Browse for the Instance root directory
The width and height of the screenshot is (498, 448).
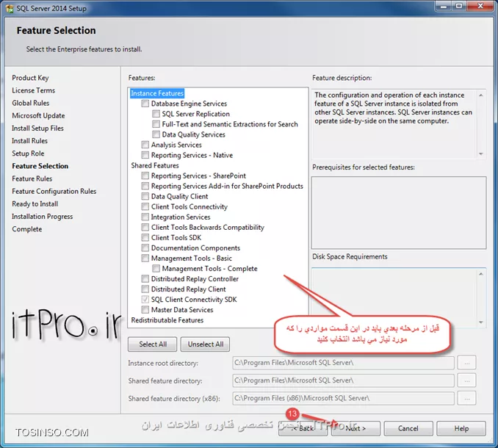pos(466,363)
